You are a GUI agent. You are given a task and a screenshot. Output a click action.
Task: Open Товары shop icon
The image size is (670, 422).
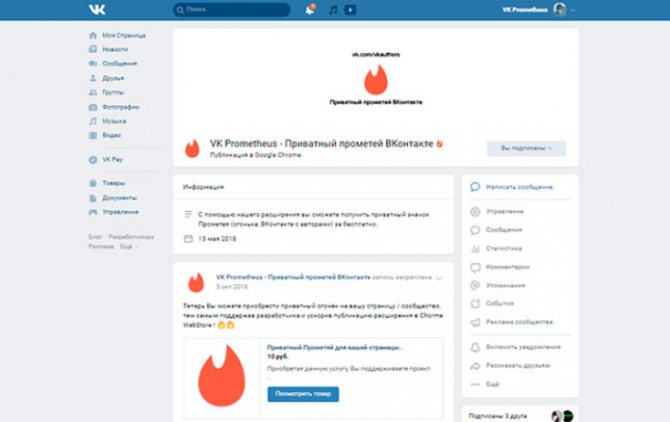click(93, 183)
